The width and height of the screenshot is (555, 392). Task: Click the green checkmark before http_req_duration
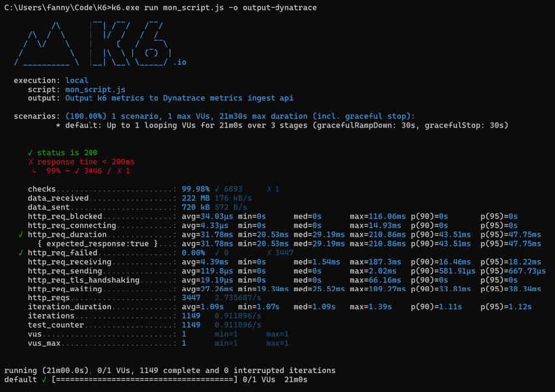tap(21, 234)
